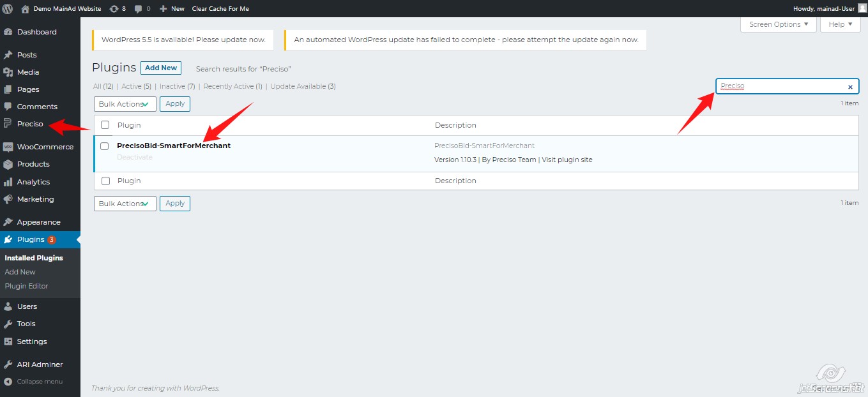Image resolution: width=868 pixels, height=397 pixels.
Task: Focus the plugin search field containing Preciso
Action: [x=779, y=86]
